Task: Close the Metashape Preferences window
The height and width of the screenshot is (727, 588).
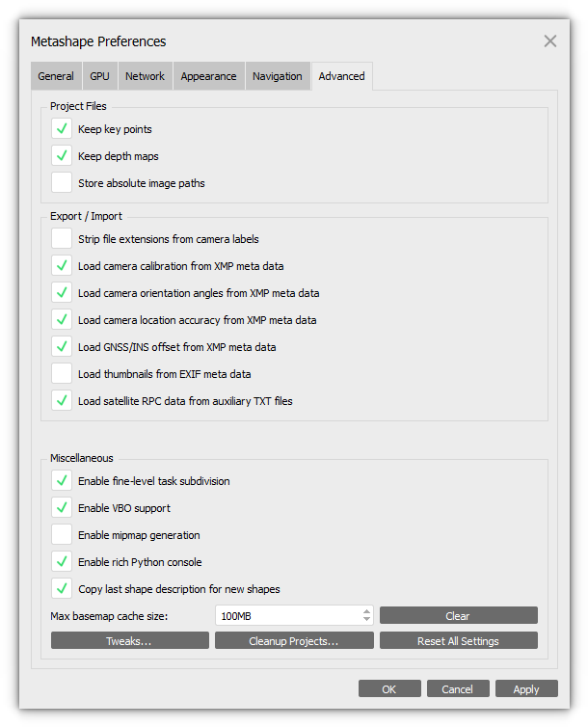Action: 550,41
